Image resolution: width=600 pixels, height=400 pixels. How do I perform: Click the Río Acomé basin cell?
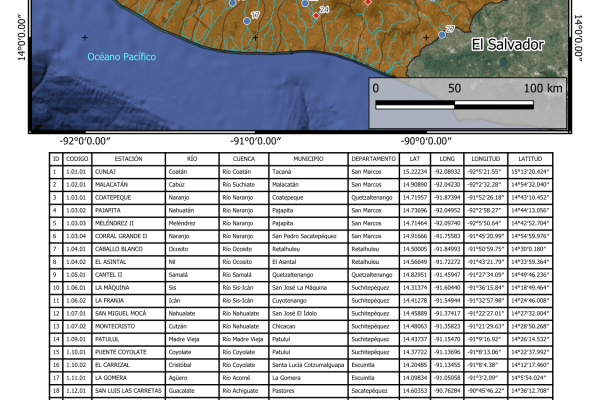tap(244, 378)
